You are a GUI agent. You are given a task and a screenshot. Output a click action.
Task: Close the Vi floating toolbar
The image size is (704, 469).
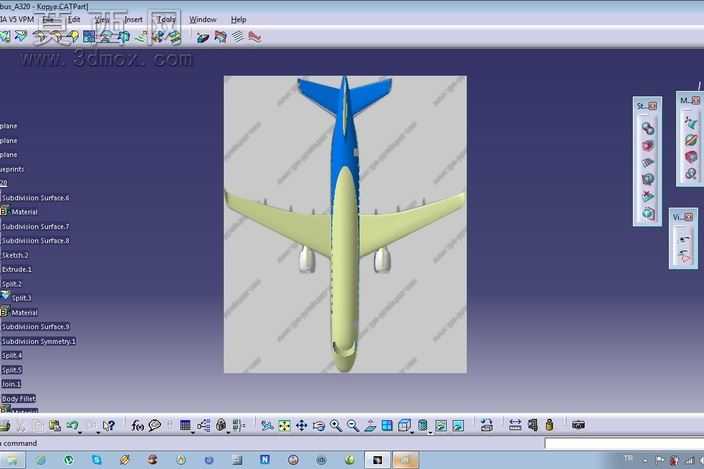(x=689, y=217)
